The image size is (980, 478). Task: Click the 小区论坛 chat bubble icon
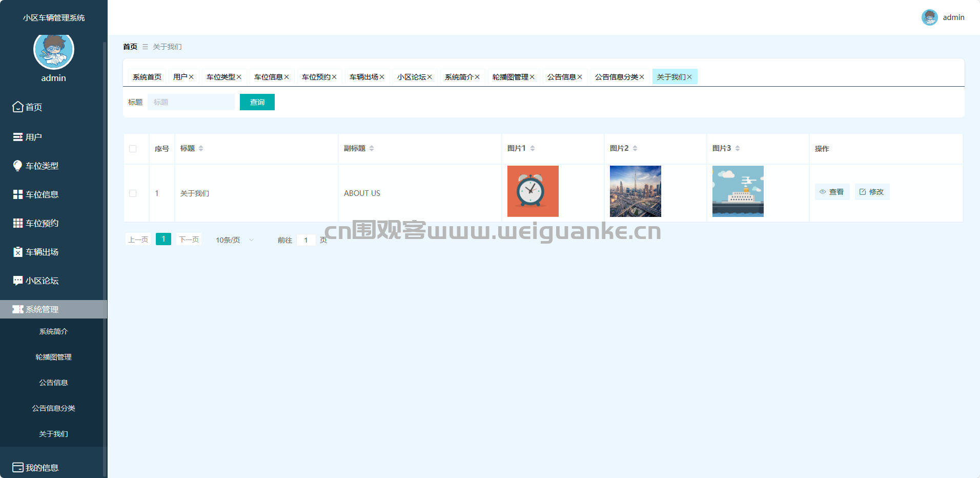[18, 281]
